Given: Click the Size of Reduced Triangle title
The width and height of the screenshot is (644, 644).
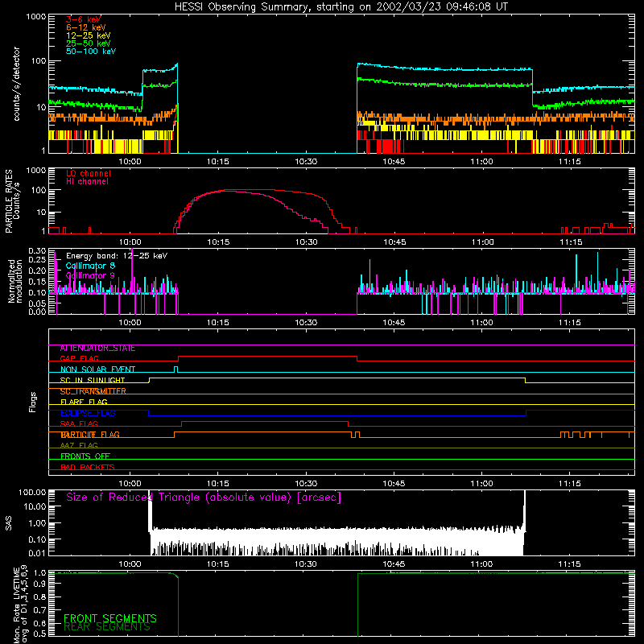Looking at the screenshot, I should (x=204, y=497).
